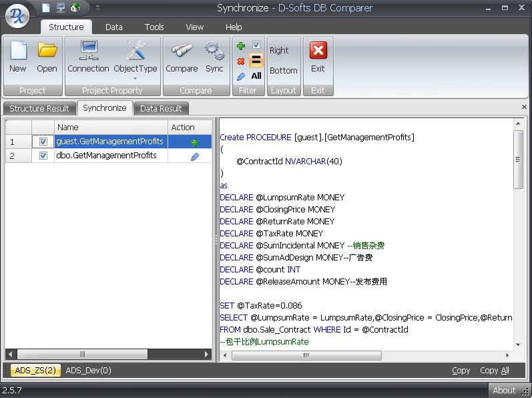This screenshot has height=398, width=532.
Task: Open the Data Result tab
Action: [163, 108]
